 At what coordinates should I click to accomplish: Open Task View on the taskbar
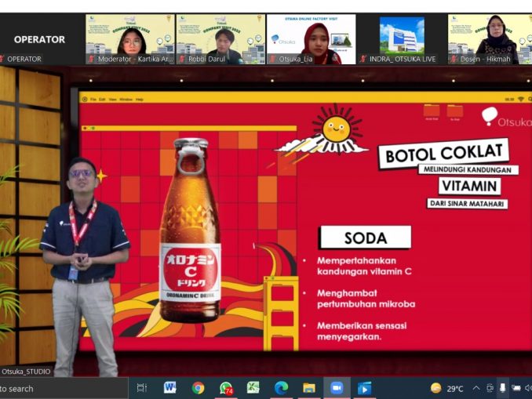pyautogui.click(x=141, y=388)
